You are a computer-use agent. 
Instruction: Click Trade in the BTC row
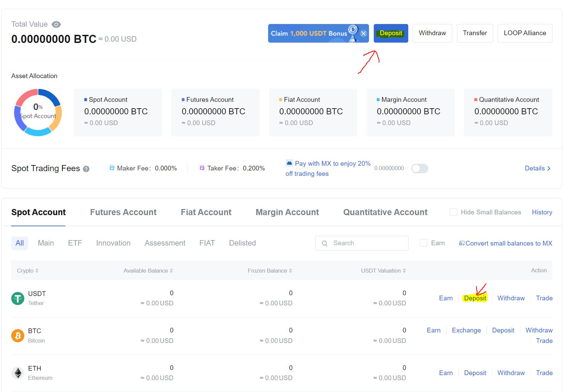544,341
